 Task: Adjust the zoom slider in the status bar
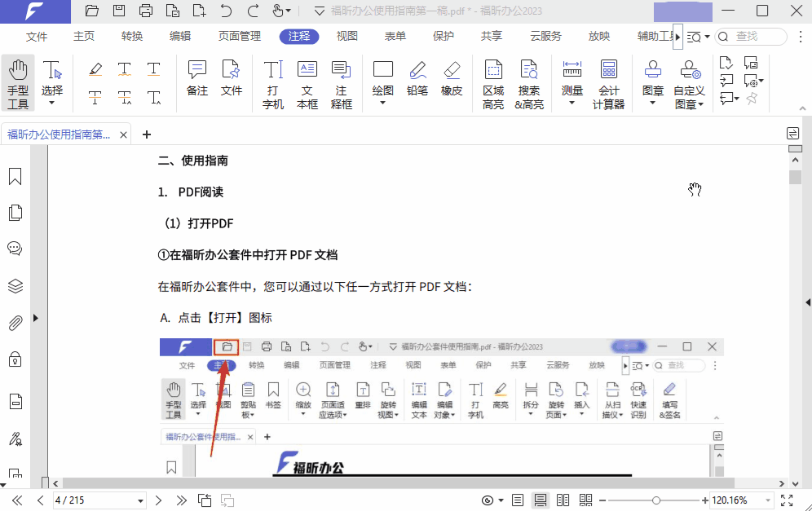coord(657,500)
